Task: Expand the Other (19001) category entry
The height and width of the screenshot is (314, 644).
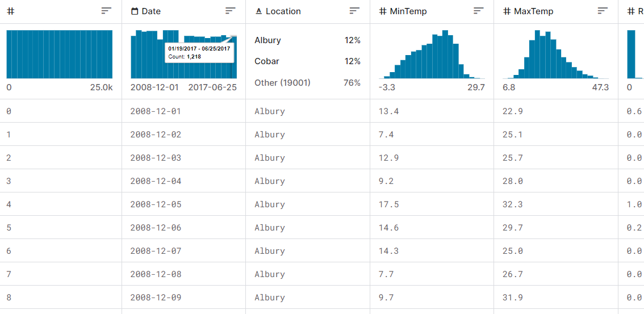Action: pyautogui.click(x=307, y=83)
